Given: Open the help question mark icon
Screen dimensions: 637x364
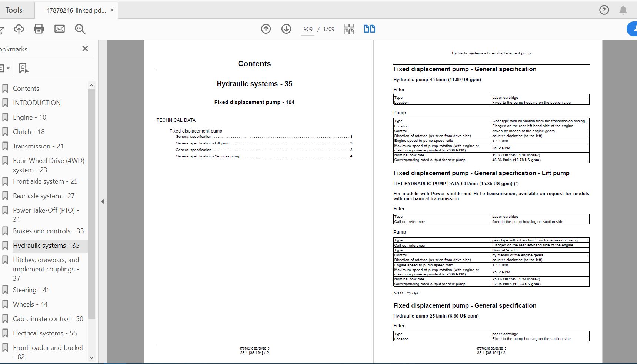Looking at the screenshot, I should tap(604, 10).
